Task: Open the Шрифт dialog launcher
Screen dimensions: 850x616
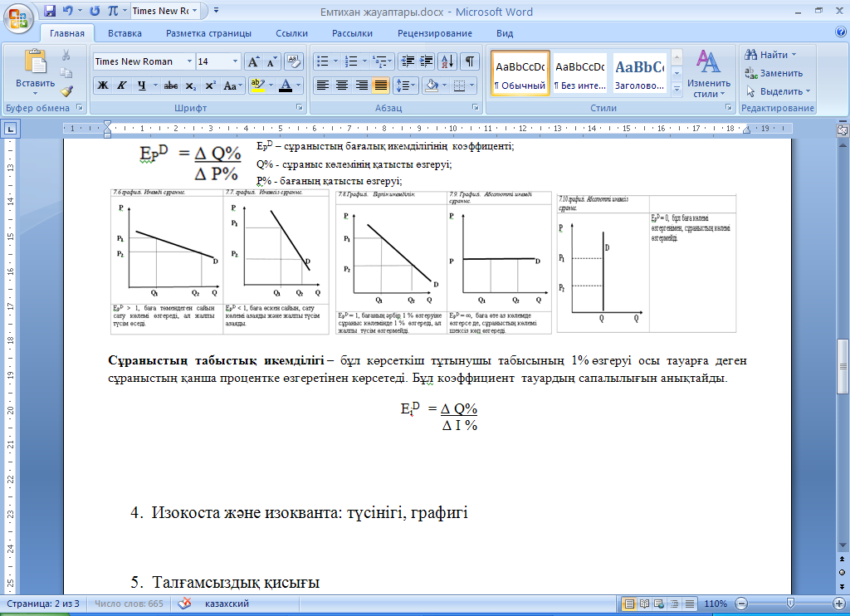Action: click(299, 107)
